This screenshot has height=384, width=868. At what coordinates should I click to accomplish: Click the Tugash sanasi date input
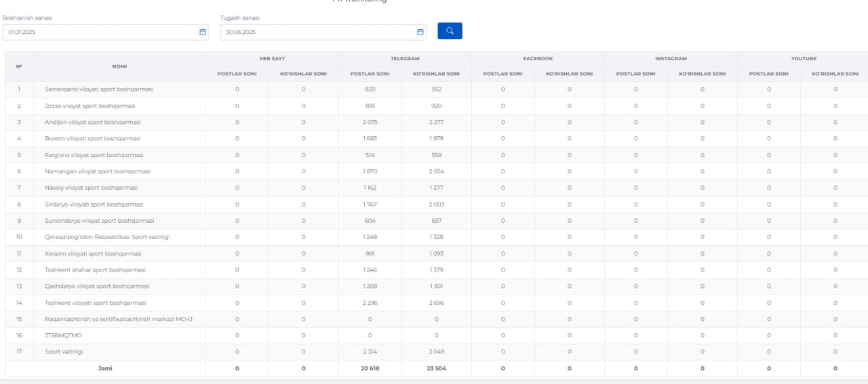click(x=315, y=32)
